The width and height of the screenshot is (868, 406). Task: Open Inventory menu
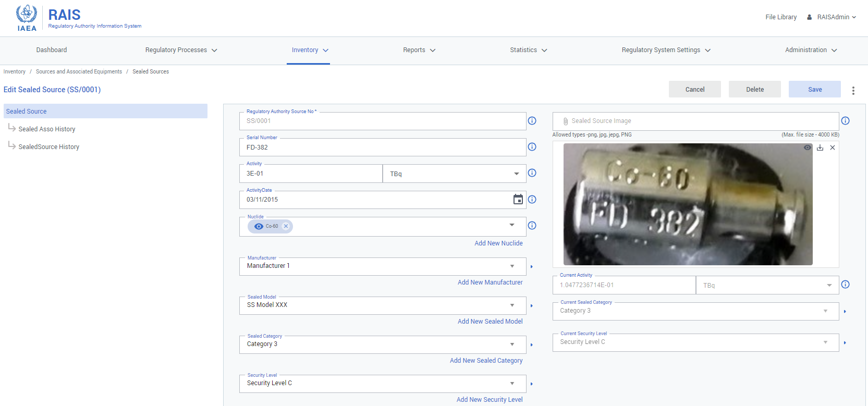[x=310, y=50]
